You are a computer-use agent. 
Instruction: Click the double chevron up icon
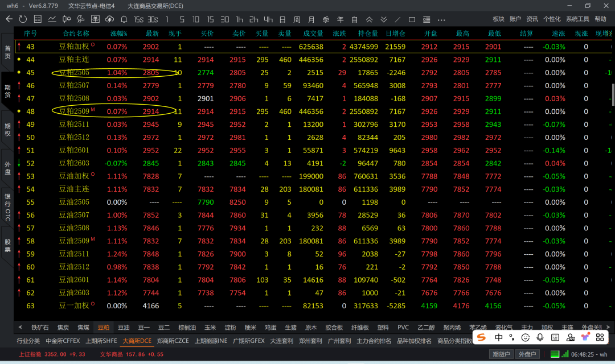[x=369, y=19]
